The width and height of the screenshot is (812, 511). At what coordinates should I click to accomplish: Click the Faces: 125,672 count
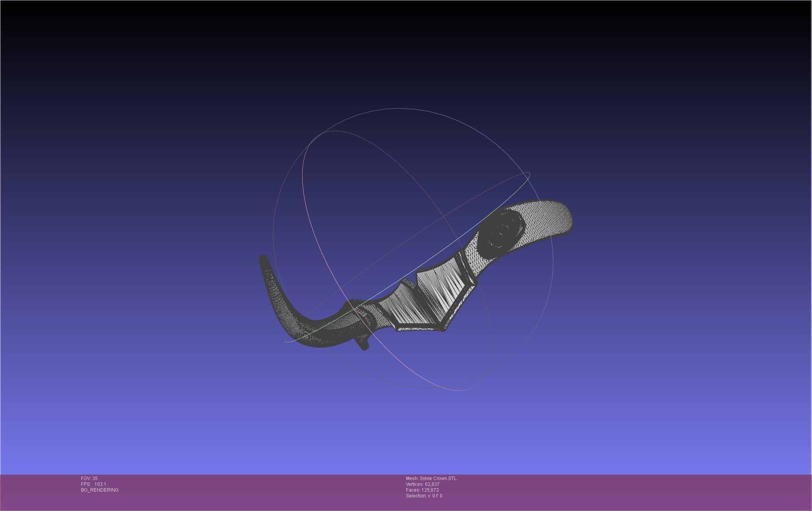pos(422,490)
